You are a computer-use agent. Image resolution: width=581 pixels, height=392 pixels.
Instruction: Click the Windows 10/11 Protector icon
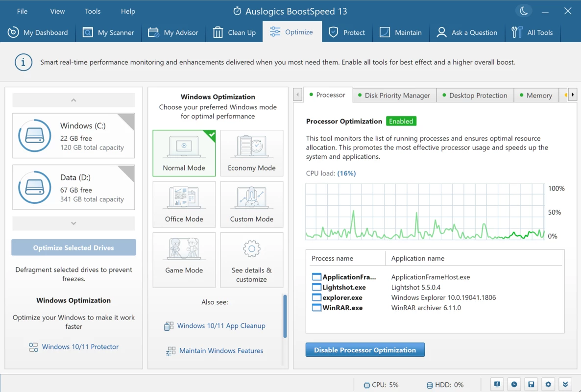33,347
